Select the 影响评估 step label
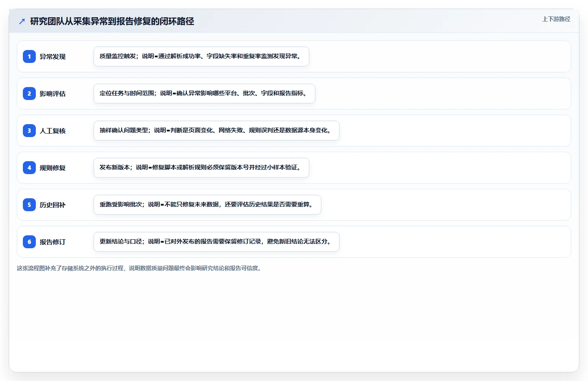The height and width of the screenshot is (381, 588). coord(53,94)
